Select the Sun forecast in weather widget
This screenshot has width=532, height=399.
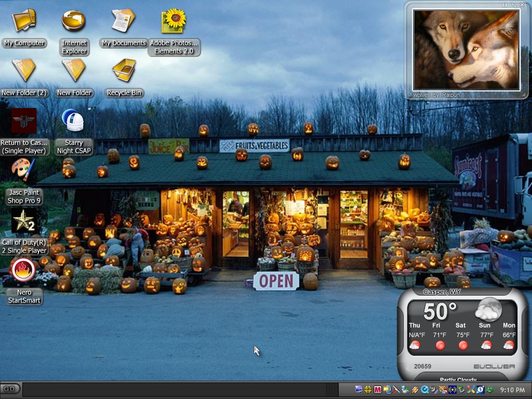(x=485, y=335)
